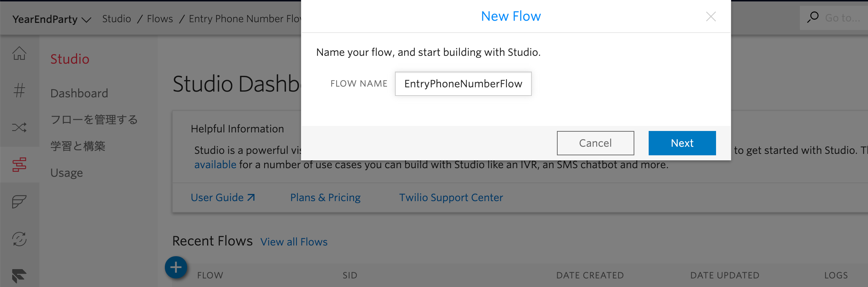Click the search magnifier icon
Image resolution: width=868 pixels, height=287 pixels.
click(813, 17)
